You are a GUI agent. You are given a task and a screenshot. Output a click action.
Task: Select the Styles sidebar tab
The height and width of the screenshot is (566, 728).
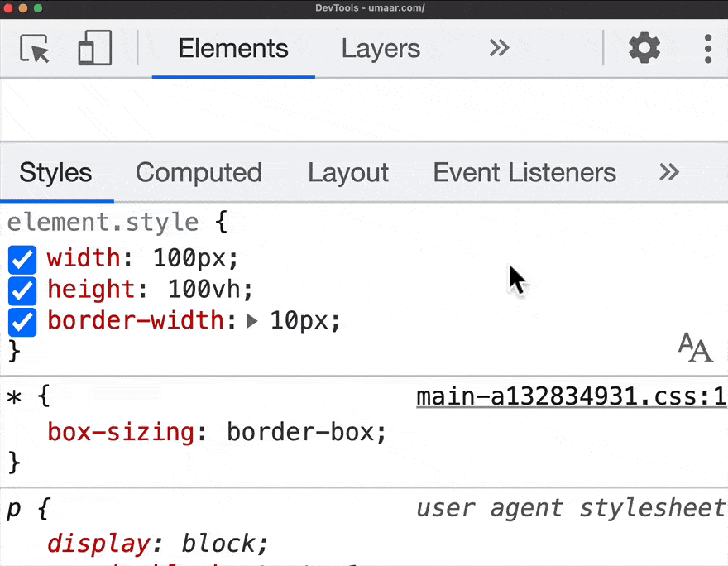[55, 173]
